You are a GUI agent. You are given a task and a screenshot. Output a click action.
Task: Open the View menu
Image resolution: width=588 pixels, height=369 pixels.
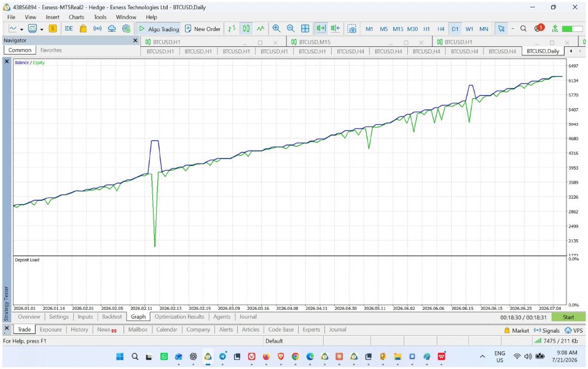tap(30, 17)
